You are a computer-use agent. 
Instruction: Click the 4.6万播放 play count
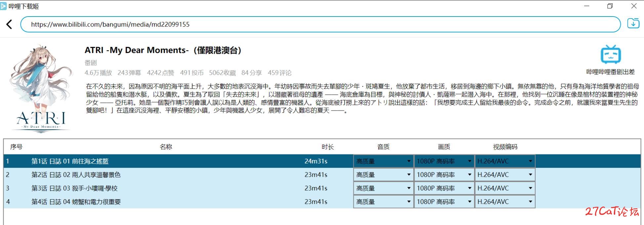tap(98, 73)
